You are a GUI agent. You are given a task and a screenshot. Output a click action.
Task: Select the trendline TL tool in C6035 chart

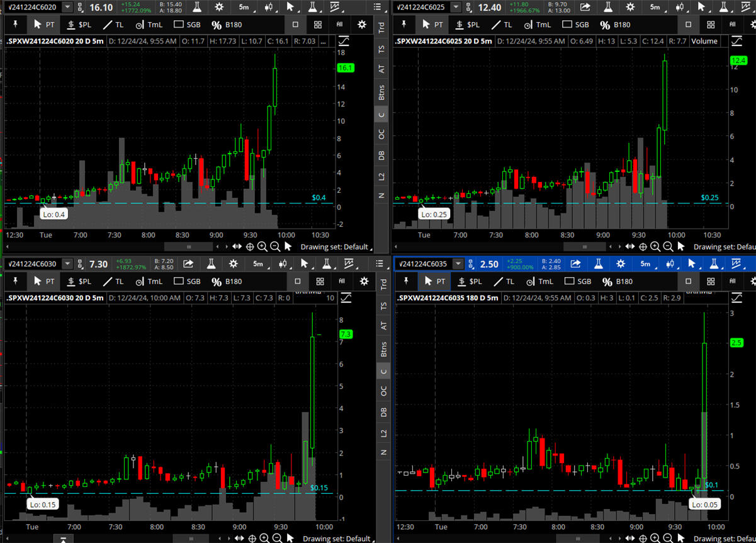(x=502, y=282)
